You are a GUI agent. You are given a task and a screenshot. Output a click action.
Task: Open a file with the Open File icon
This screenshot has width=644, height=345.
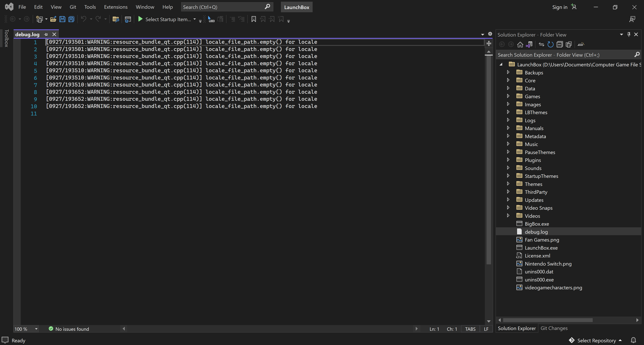click(53, 19)
